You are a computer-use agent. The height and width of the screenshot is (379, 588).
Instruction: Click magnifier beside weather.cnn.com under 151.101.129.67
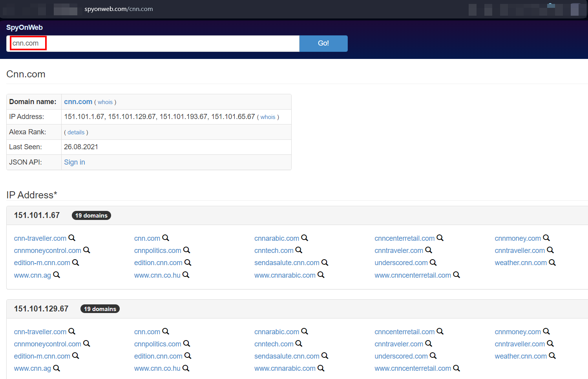click(552, 356)
